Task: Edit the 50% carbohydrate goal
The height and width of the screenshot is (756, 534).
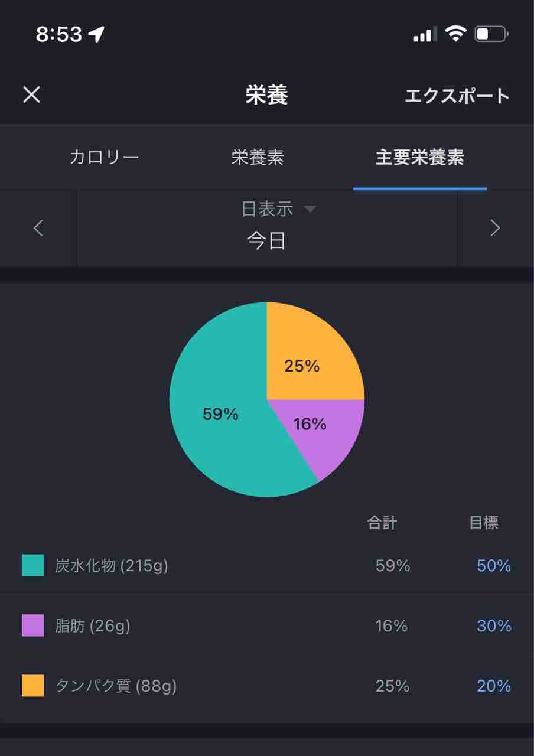Action: [494, 565]
